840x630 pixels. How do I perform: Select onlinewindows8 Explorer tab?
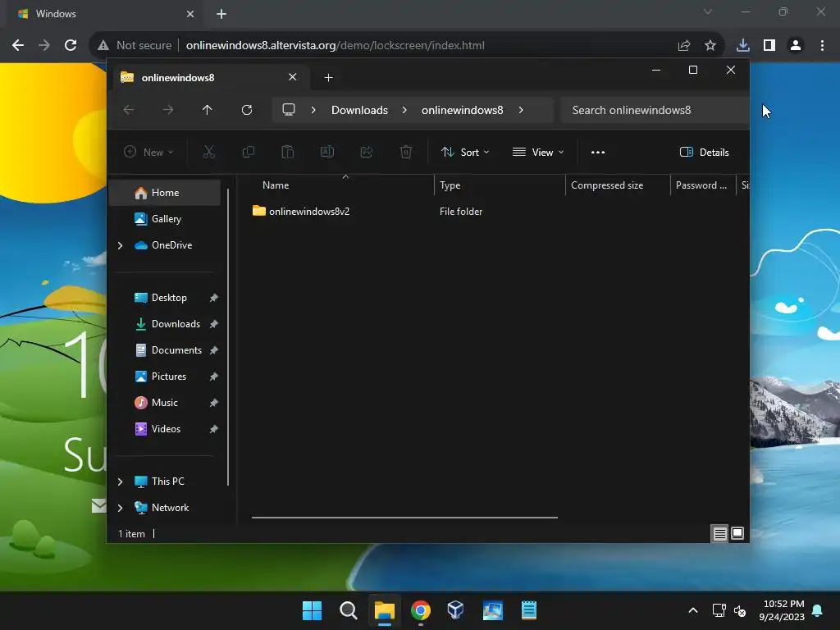point(209,78)
